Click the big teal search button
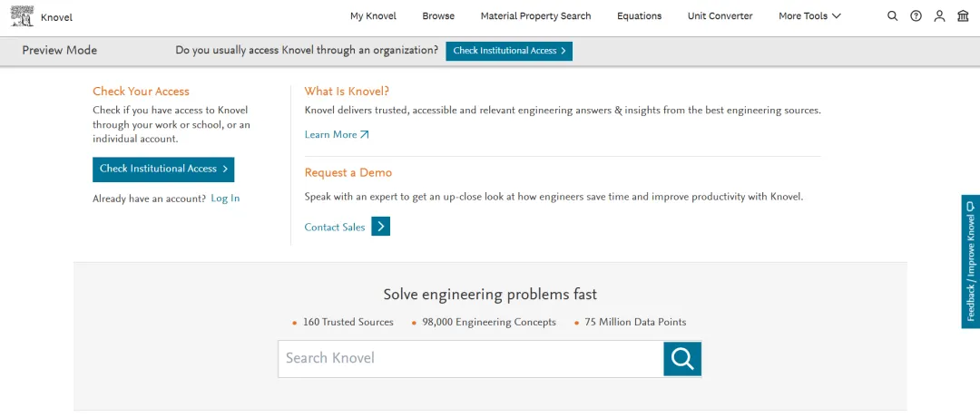 [x=682, y=358]
